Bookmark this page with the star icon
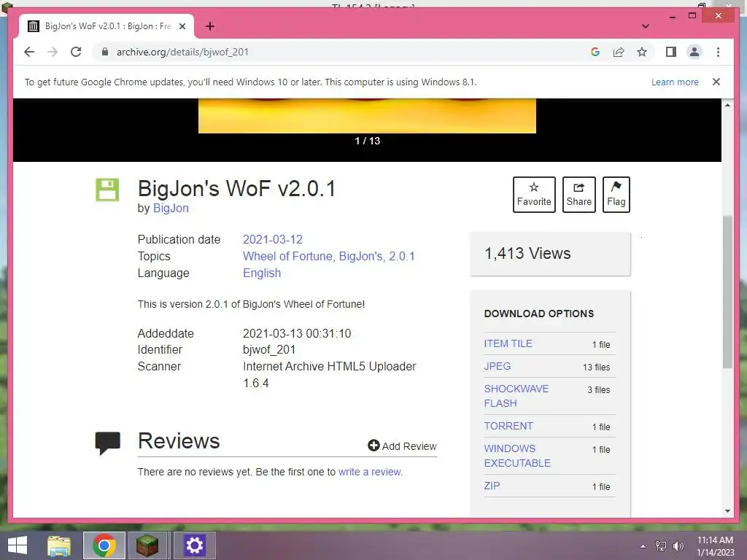This screenshot has height=560, width=747. click(x=642, y=52)
